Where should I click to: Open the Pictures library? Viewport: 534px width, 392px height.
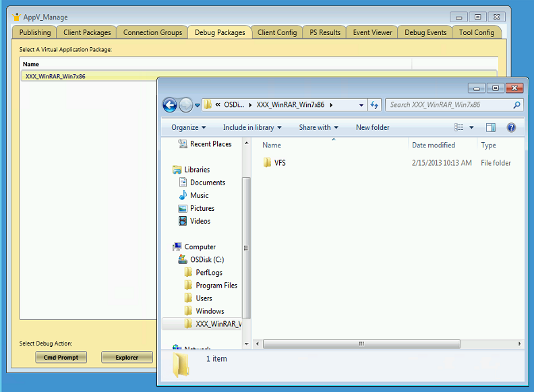(x=202, y=208)
